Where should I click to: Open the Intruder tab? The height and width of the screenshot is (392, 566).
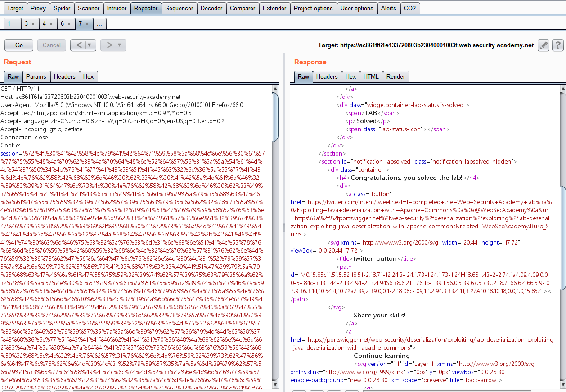point(117,8)
